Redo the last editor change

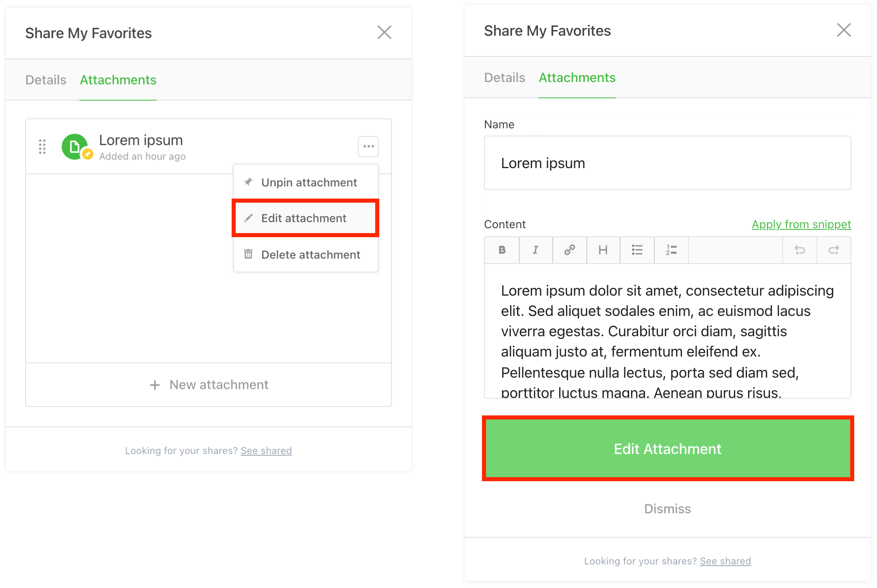click(x=834, y=250)
